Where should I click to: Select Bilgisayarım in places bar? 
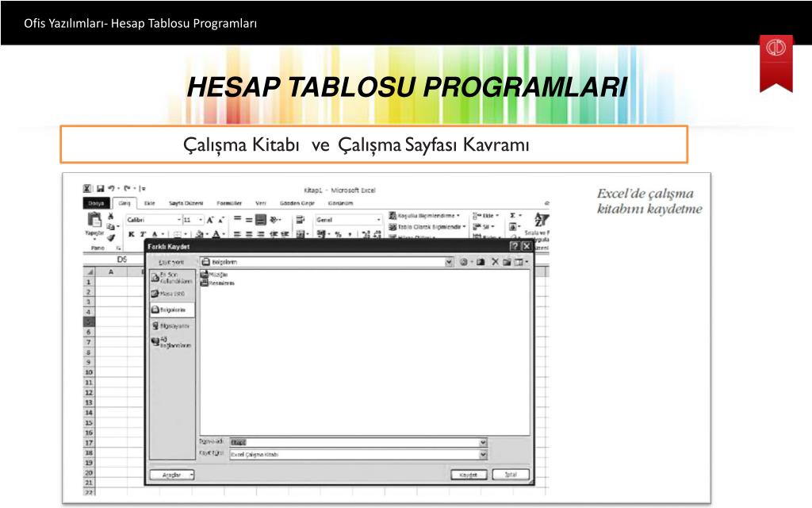point(172,326)
